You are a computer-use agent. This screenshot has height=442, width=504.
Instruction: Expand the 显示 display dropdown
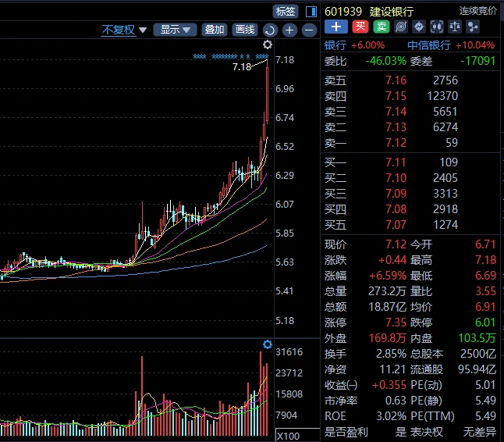click(x=175, y=30)
